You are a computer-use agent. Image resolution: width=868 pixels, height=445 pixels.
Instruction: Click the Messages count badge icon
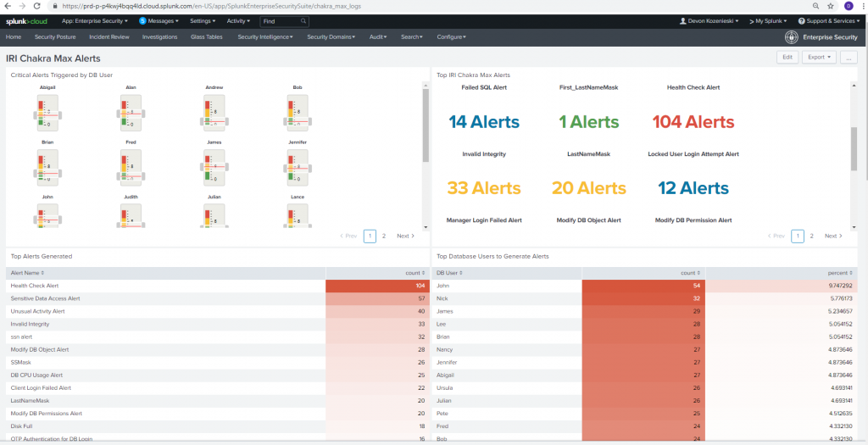click(x=142, y=21)
